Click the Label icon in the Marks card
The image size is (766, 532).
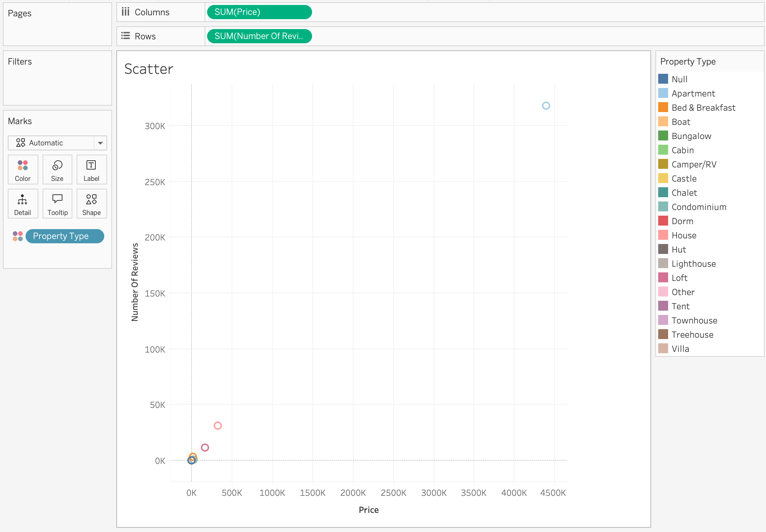(91, 170)
